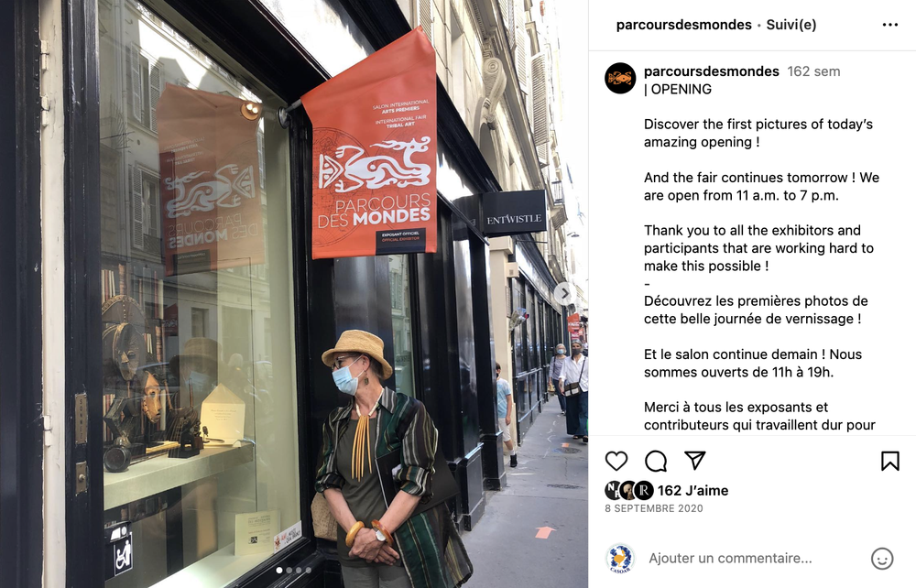Open the emoji picker smiley icon
The height and width of the screenshot is (588, 916).
tap(881, 558)
